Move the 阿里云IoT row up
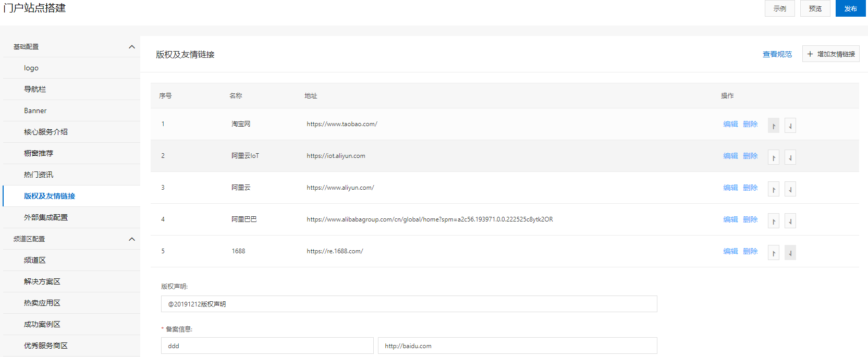The image size is (868, 357). pyautogui.click(x=774, y=157)
